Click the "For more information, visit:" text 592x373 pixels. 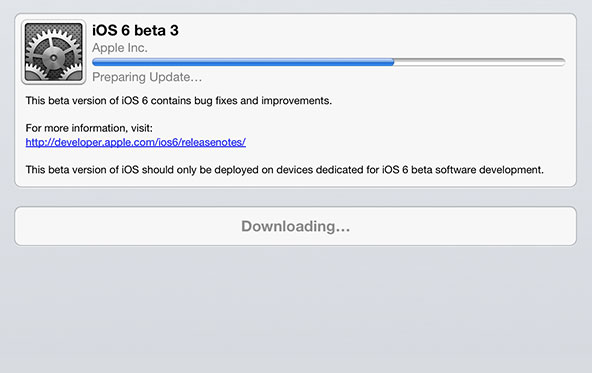pos(89,128)
